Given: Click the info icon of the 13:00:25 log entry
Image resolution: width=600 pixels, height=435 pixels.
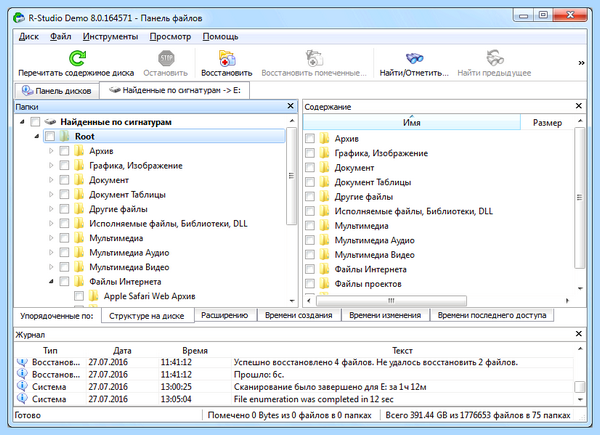Looking at the screenshot, I should coord(22,386).
